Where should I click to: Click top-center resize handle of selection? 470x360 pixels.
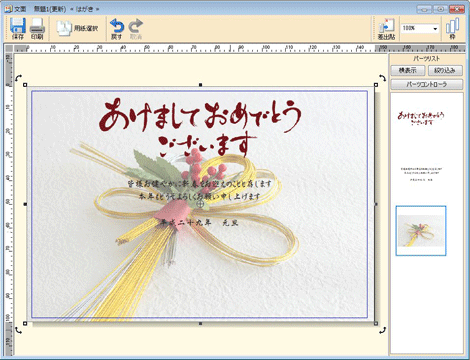[x=200, y=85]
